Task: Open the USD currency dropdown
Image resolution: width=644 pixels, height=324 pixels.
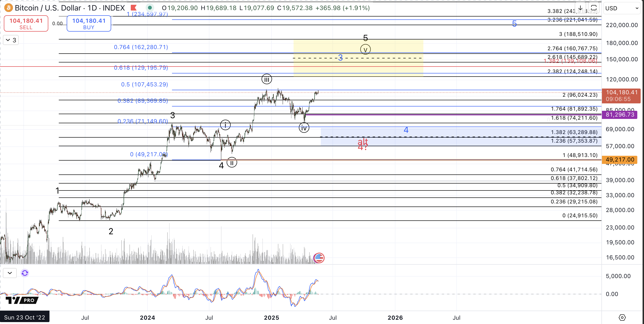Action: pos(622,8)
